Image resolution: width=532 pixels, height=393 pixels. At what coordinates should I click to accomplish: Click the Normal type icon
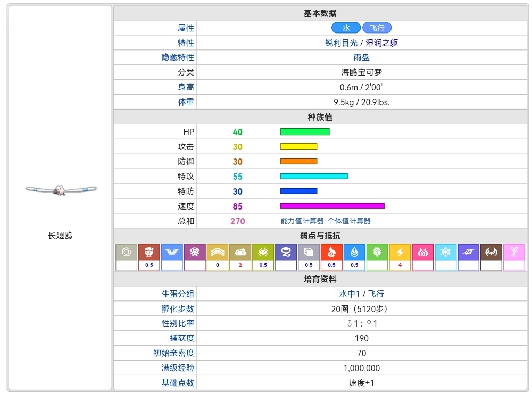(x=126, y=252)
